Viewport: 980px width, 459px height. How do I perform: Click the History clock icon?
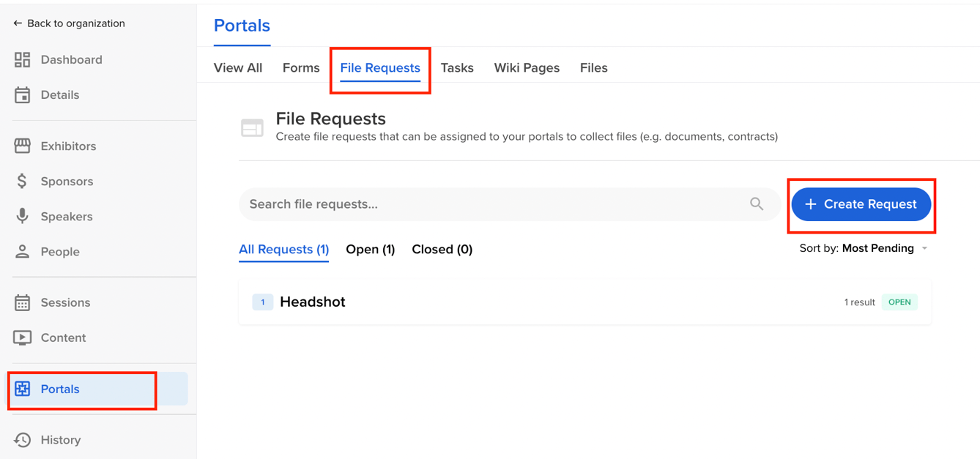click(x=22, y=439)
